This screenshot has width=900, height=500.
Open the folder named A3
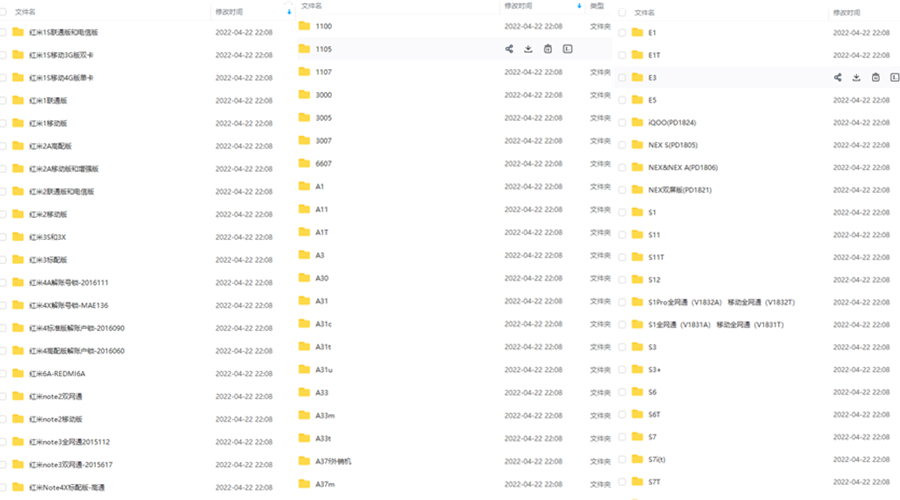click(x=320, y=255)
